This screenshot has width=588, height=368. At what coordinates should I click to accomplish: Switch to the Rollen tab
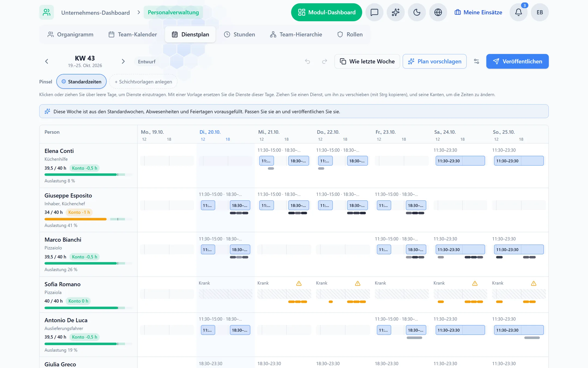coord(350,34)
